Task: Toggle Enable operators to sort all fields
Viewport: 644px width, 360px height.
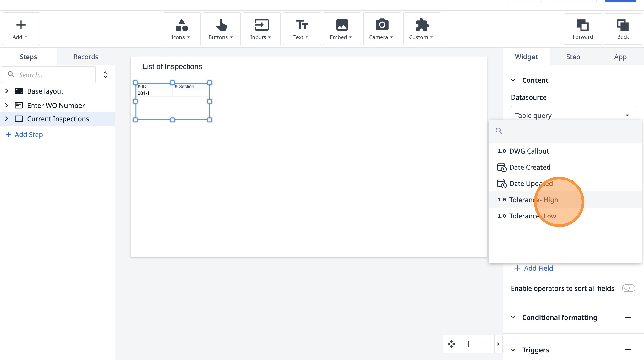Action: tap(628, 288)
